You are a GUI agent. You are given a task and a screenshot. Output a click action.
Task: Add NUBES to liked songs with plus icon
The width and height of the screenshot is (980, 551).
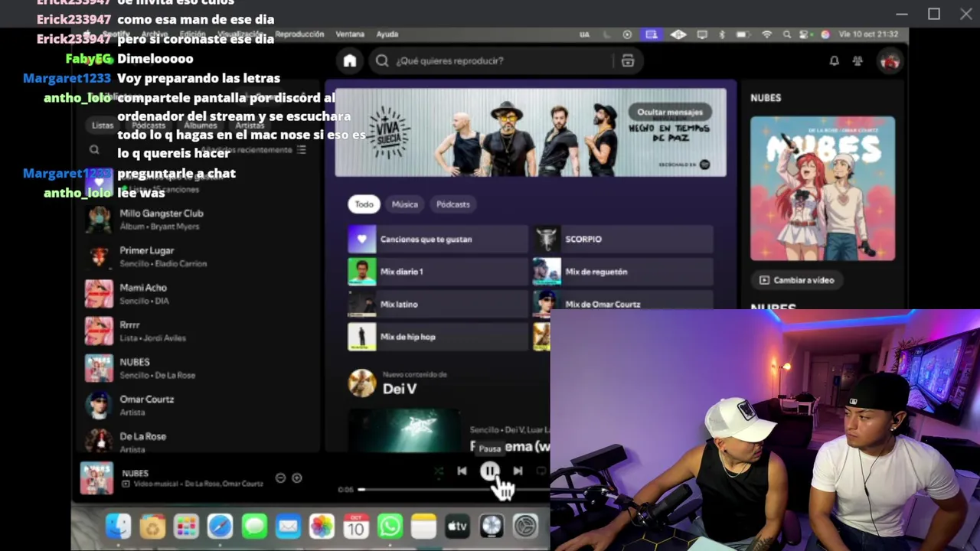297,478
